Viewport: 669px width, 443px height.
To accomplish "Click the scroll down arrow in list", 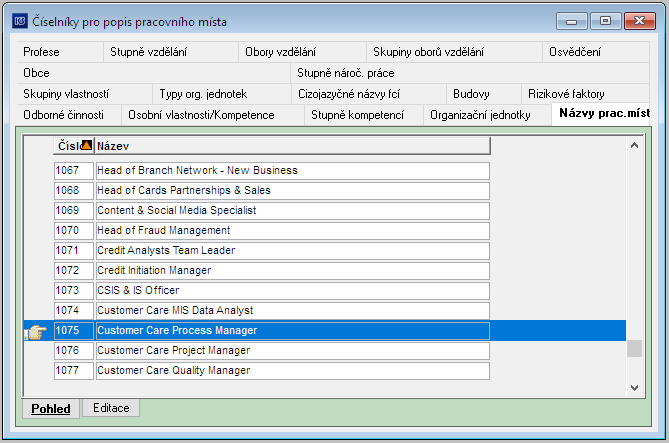I will 634,388.
